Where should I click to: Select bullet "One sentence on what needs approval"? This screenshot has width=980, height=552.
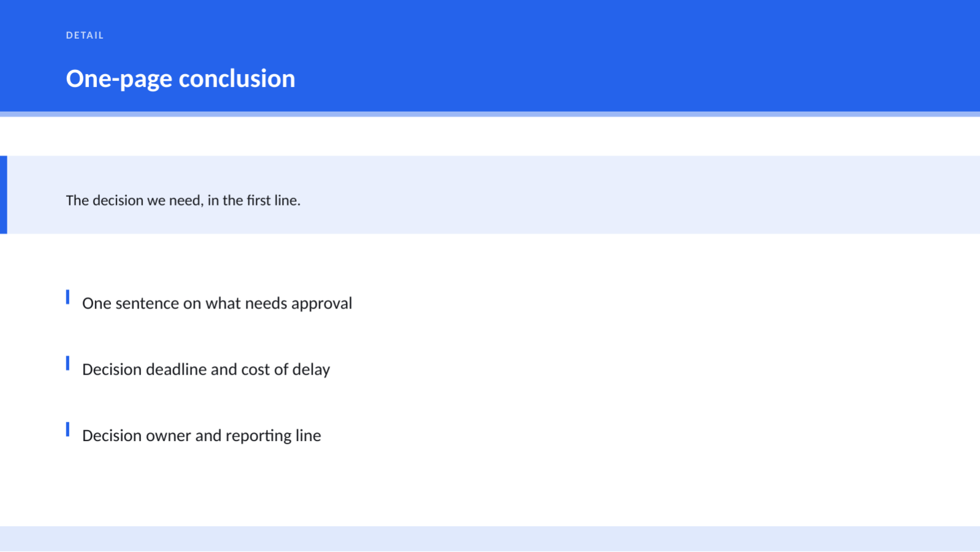point(217,303)
